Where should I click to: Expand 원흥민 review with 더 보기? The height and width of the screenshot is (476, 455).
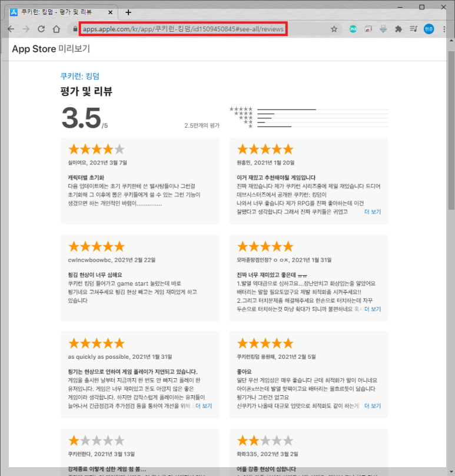(x=373, y=211)
